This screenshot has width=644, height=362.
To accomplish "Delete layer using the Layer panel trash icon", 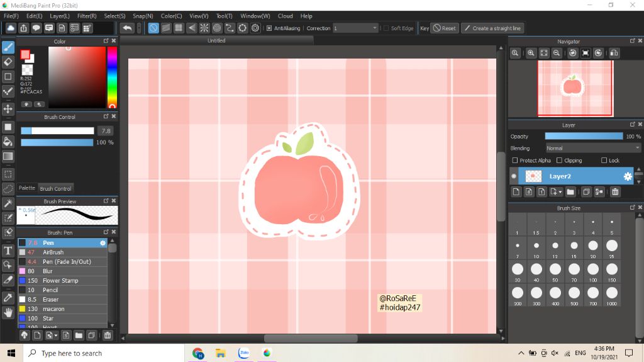I will point(615,192).
